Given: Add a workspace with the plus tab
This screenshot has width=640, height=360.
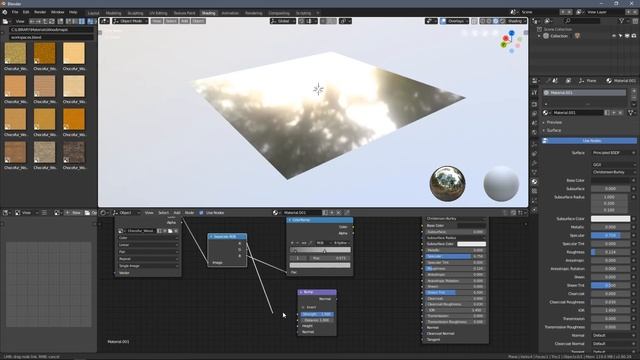Looking at the screenshot, I should pos(318,13).
